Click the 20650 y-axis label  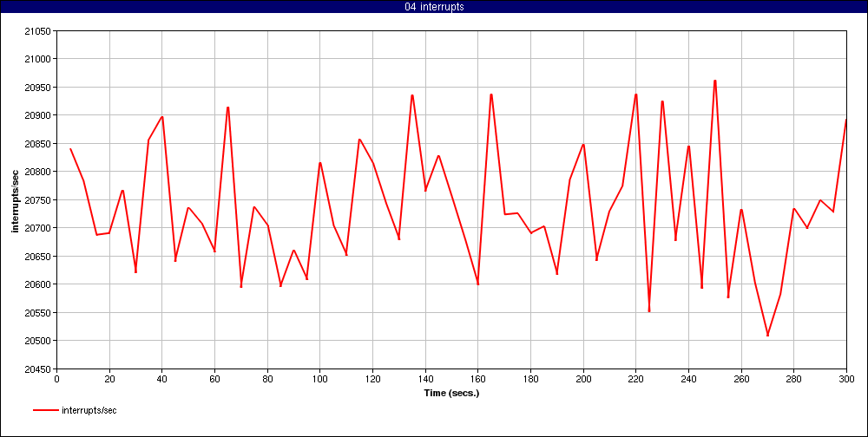37,257
